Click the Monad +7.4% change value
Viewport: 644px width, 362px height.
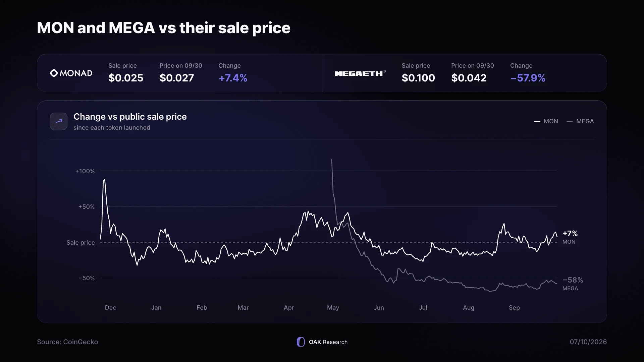click(233, 78)
